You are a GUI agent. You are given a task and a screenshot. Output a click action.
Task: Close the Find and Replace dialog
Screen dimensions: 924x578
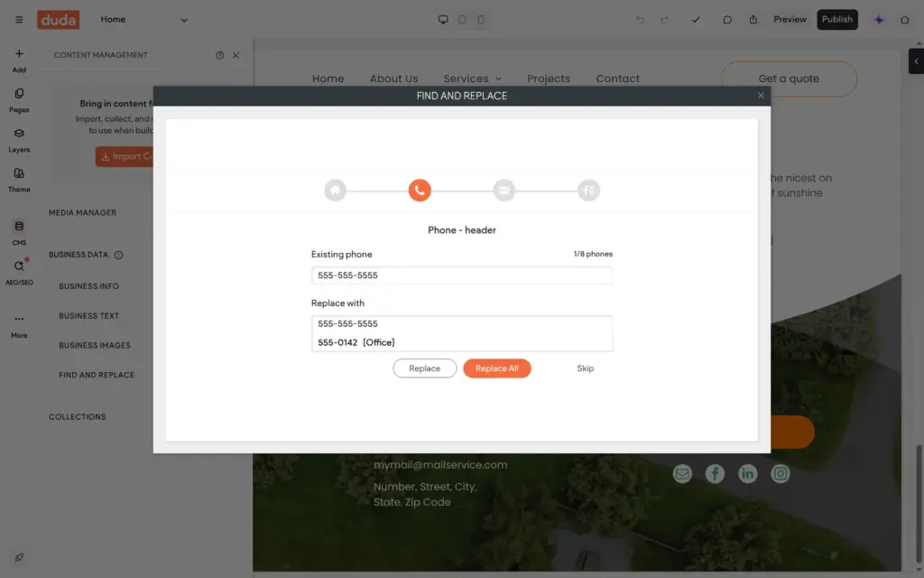(x=761, y=96)
